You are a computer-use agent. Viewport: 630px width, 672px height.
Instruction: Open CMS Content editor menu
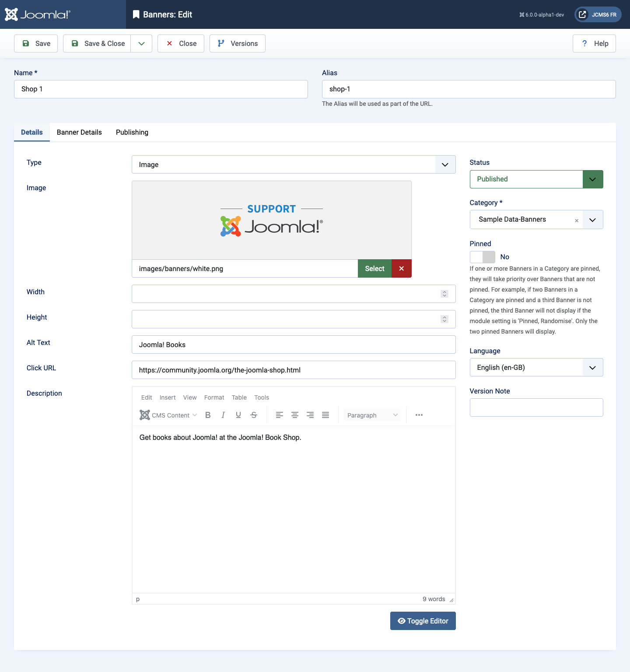tap(168, 415)
